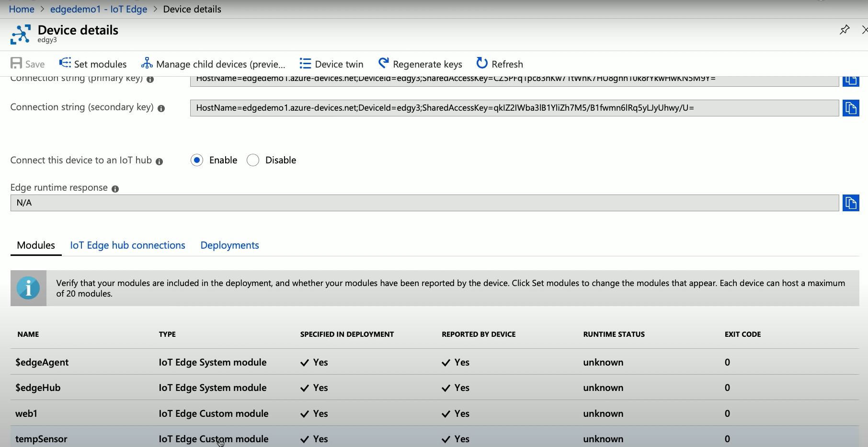The width and height of the screenshot is (868, 447).
Task: Click the REPORTED BY DEVICE column header
Action: click(x=479, y=334)
